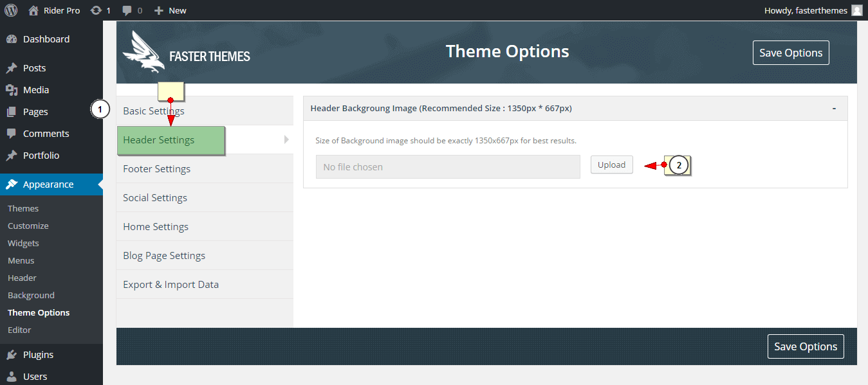This screenshot has height=385, width=868.
Task: Click the Upload button
Action: (x=612, y=165)
